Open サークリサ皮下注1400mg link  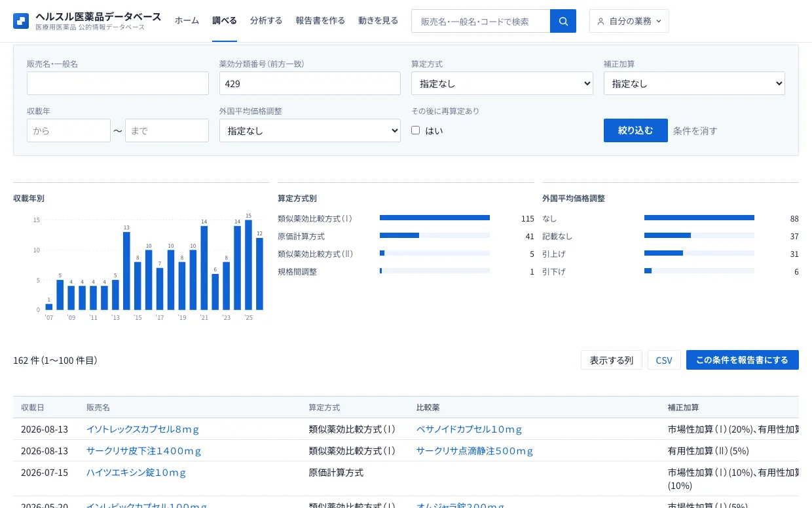[144, 450]
